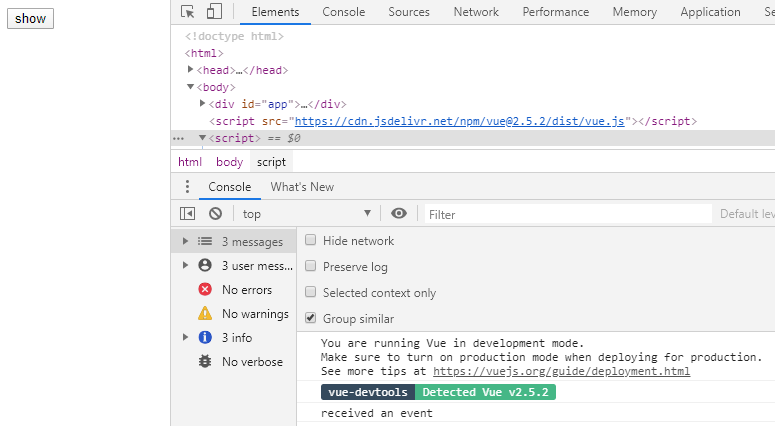Open the Sources tab
The image size is (775, 426).
pos(409,12)
